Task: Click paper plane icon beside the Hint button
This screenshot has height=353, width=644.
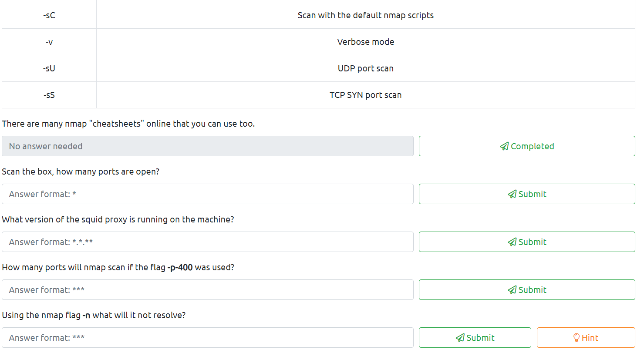Action: 460,338
